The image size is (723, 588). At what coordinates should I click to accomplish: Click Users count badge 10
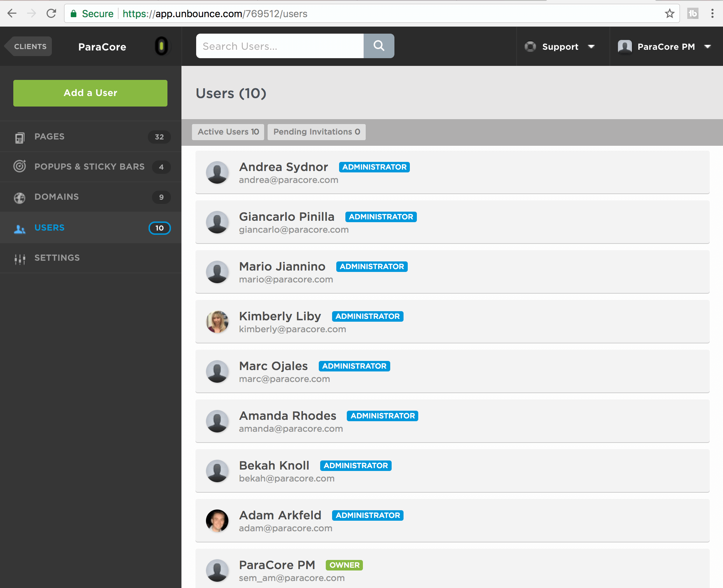pos(159,228)
